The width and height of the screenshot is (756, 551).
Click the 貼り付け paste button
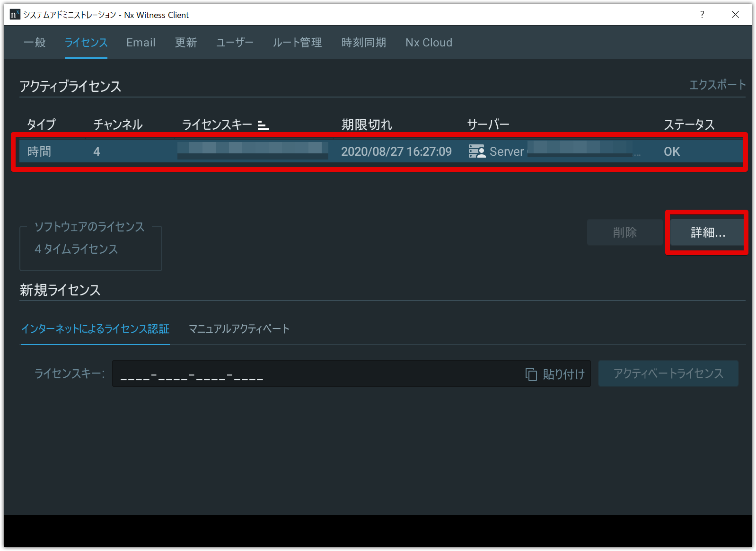point(555,374)
